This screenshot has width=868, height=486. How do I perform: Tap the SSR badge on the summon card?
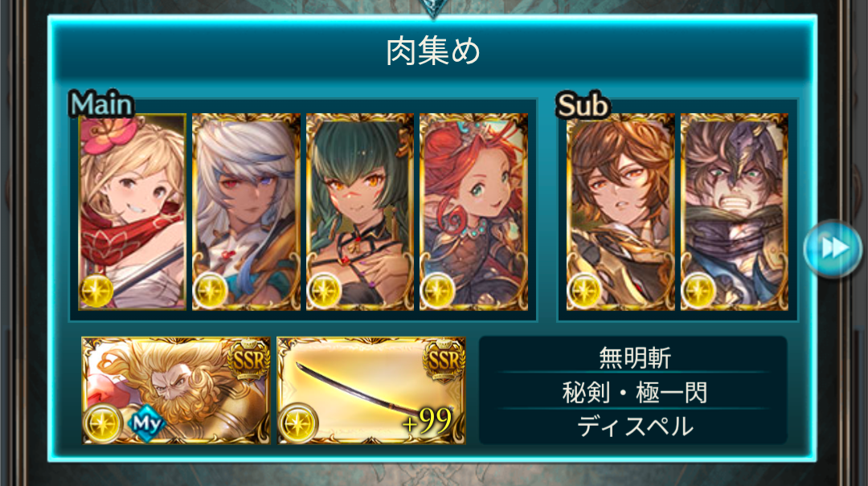tap(248, 361)
